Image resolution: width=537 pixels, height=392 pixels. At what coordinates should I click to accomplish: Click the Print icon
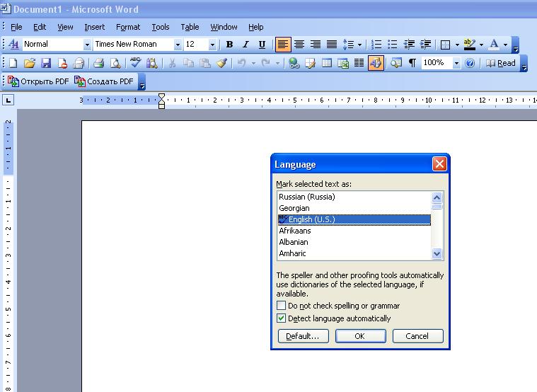pos(98,63)
